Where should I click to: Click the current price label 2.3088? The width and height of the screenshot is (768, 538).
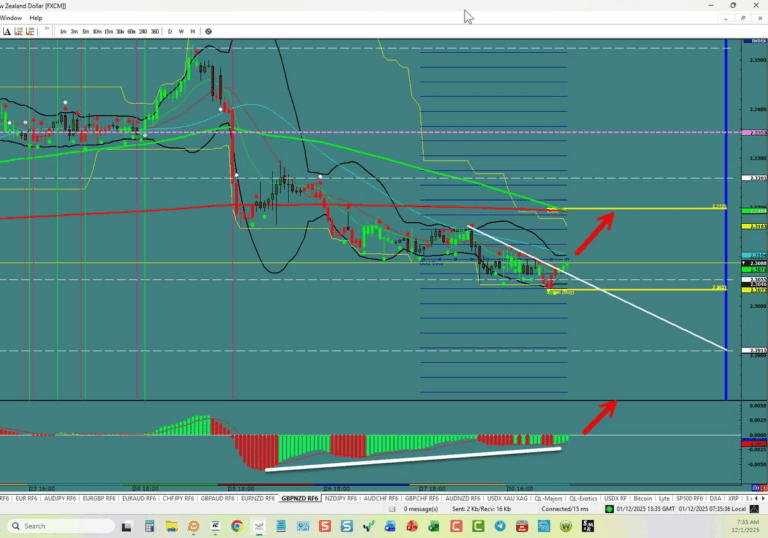(x=757, y=263)
